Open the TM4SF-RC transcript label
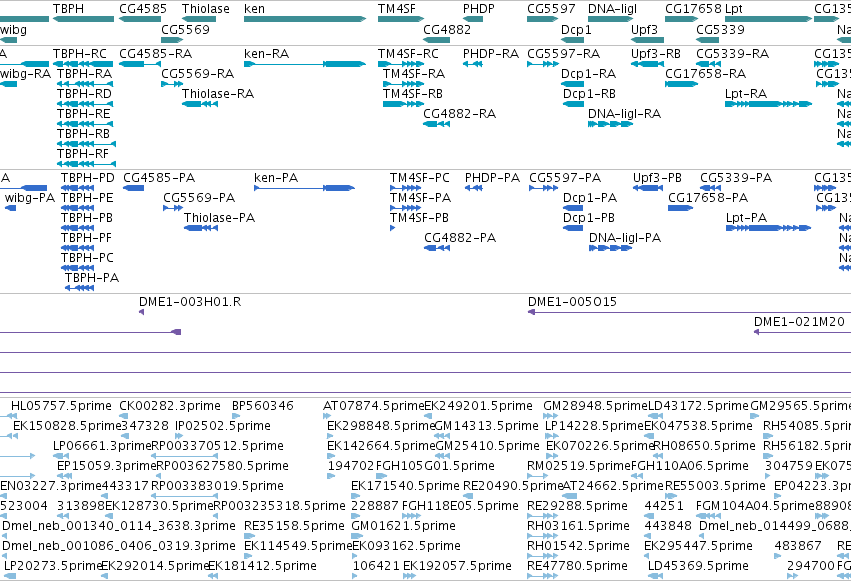Image resolution: width=851 pixels, height=581 pixels. 408,54
